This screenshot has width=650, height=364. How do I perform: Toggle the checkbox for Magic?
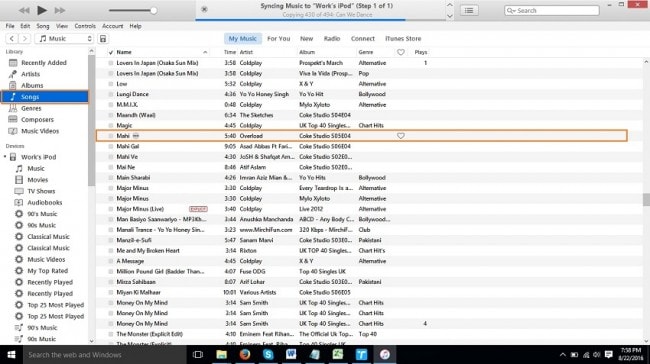pyautogui.click(x=111, y=125)
